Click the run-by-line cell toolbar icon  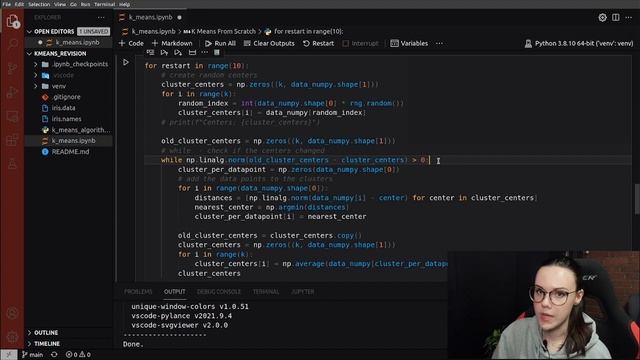coord(150,52)
